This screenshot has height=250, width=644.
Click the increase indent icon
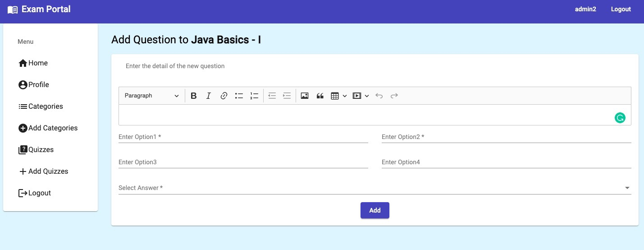pos(287,96)
